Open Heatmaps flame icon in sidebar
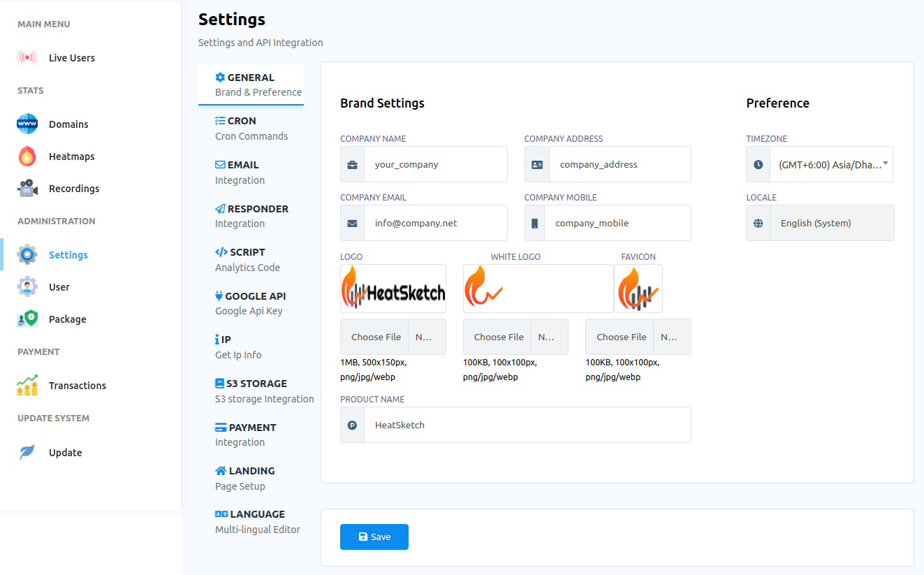 [27, 157]
